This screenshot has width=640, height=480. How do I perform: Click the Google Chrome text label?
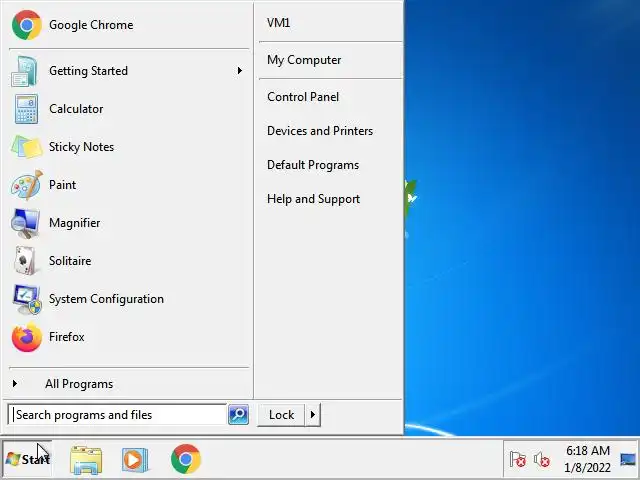[x=91, y=25]
